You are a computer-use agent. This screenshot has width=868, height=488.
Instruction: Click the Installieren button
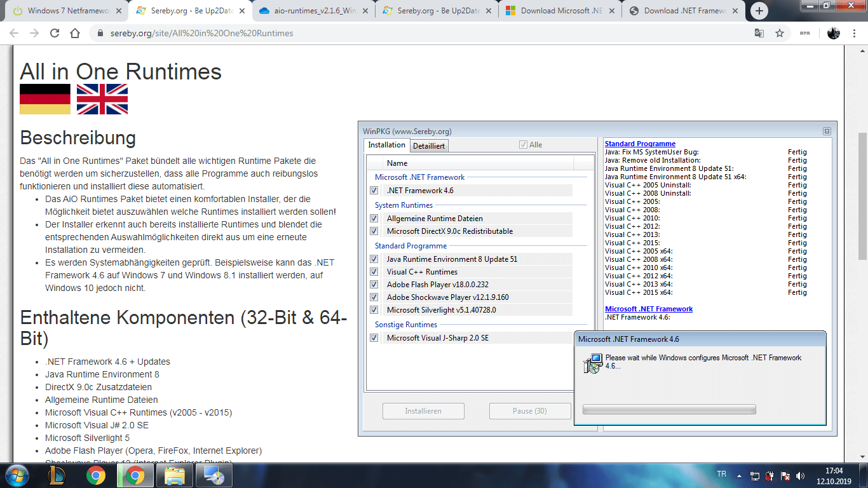point(423,411)
